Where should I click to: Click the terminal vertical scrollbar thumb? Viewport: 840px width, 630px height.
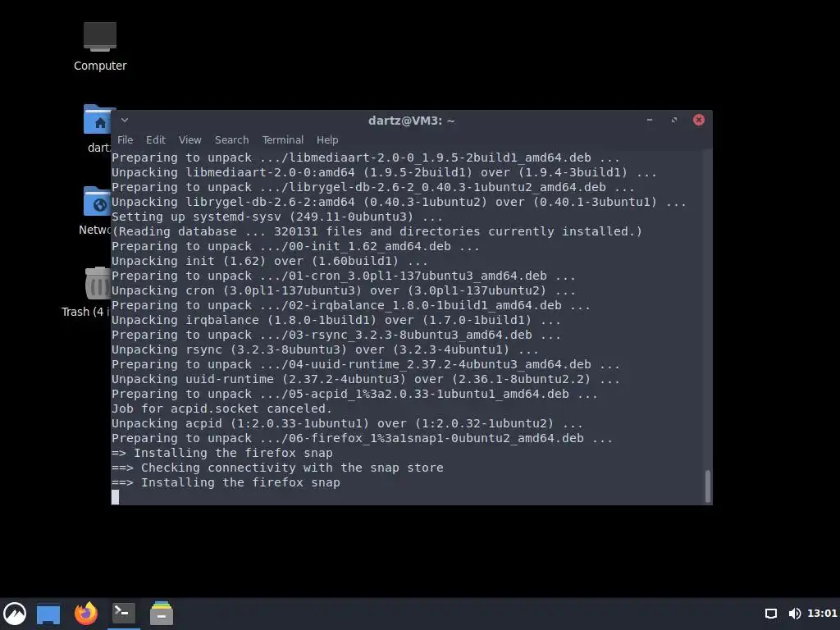[708, 486]
